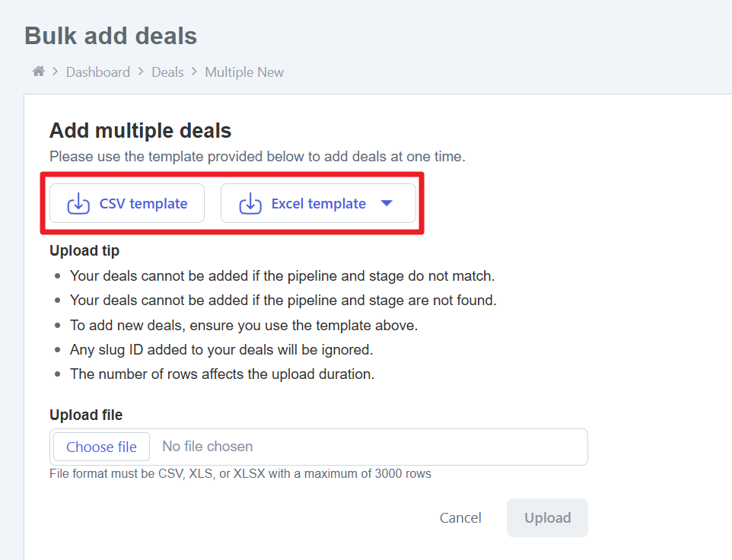Viewport: 732px width, 560px height.
Task: Click the upload duration tip text
Action: click(x=222, y=374)
